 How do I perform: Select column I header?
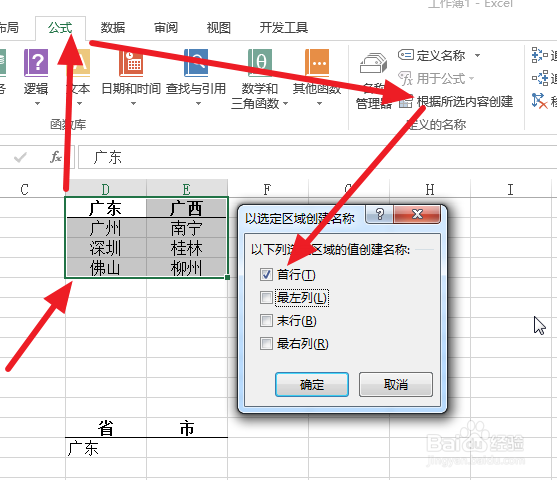click(510, 189)
